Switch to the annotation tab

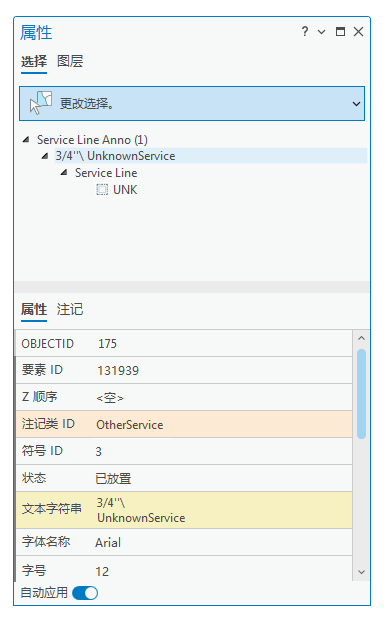pos(70,310)
